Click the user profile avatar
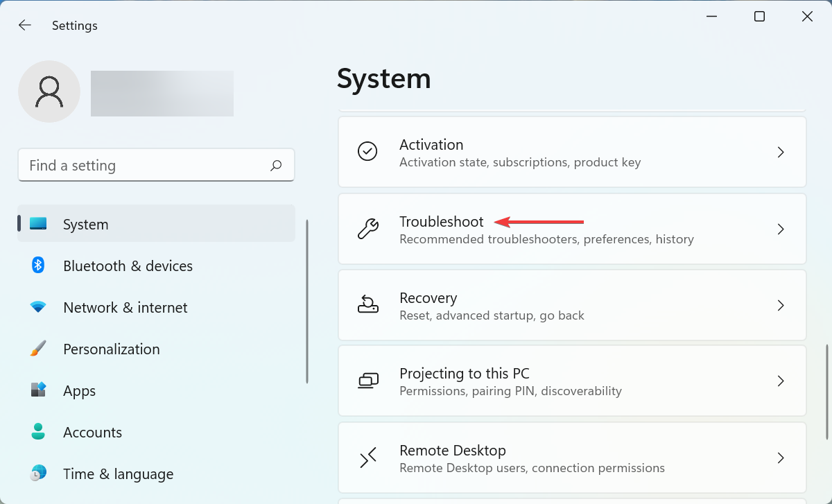832x504 pixels. 49,92
